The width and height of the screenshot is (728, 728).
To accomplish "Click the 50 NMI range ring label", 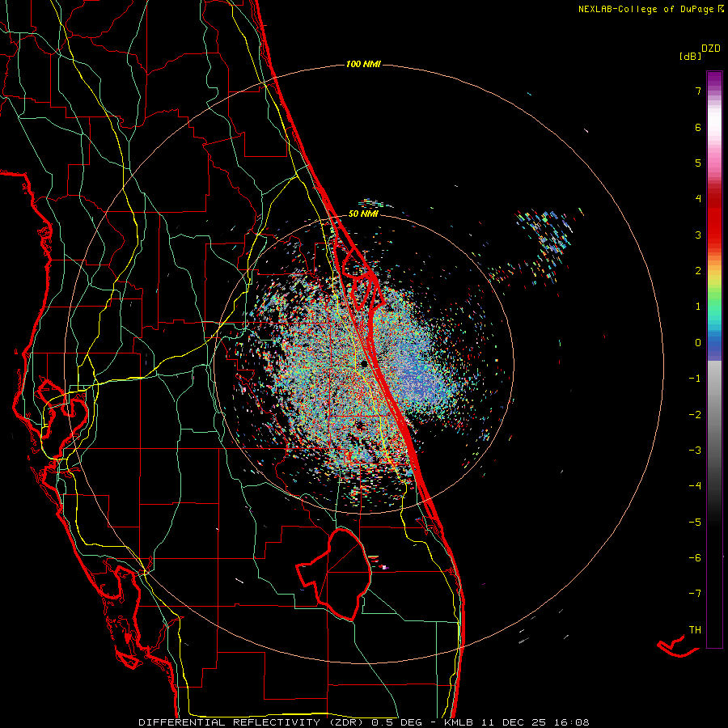I will (363, 214).
